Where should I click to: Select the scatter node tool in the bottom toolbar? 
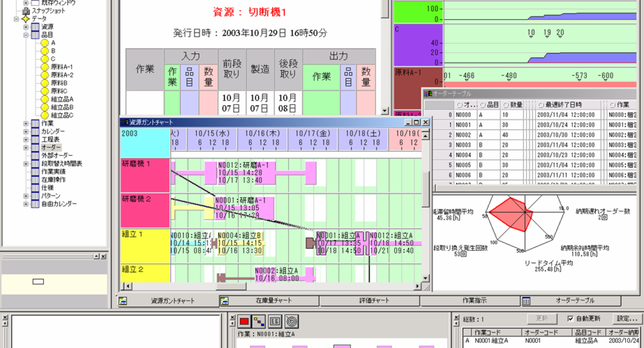pyautogui.click(x=258, y=321)
